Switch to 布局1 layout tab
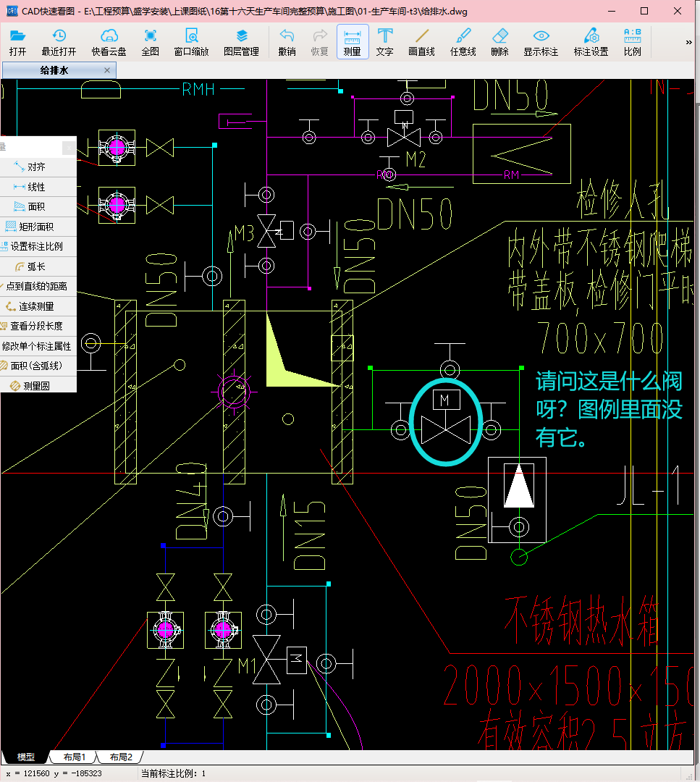Image resolution: width=700 pixels, height=782 pixels. (x=75, y=757)
